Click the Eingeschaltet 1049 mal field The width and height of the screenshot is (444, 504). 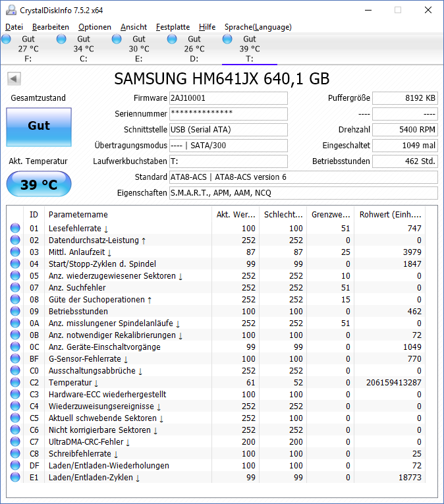[x=405, y=146]
